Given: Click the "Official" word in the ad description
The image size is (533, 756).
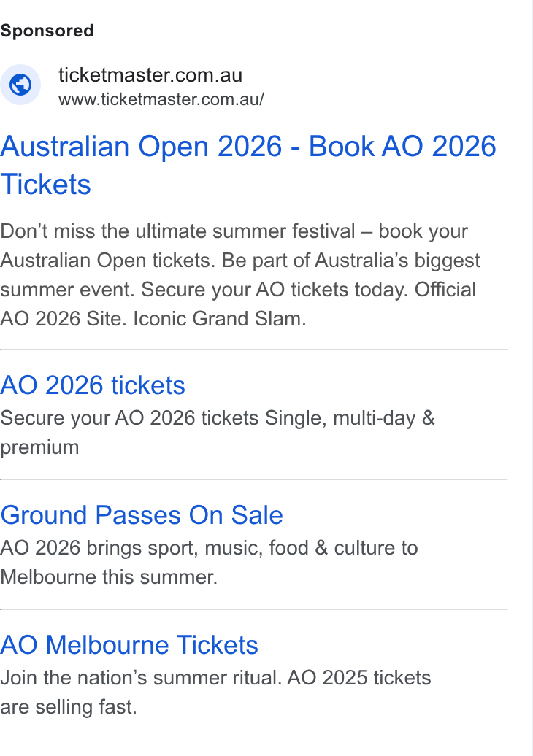Looking at the screenshot, I should pos(445,289).
